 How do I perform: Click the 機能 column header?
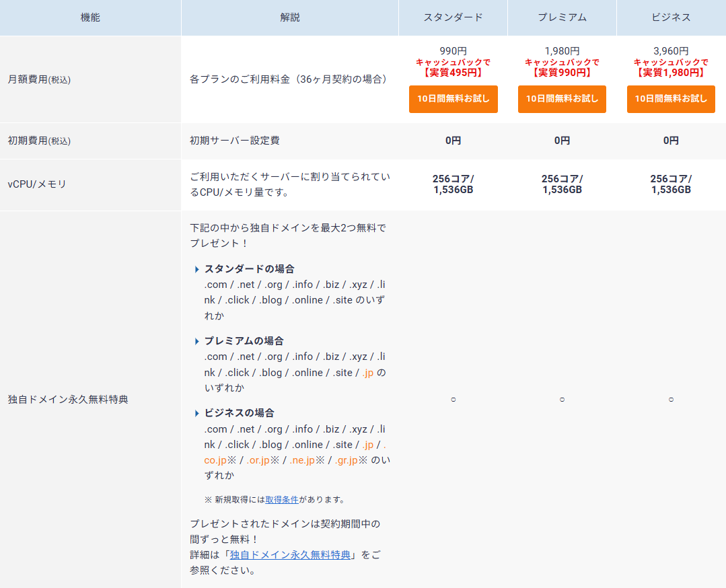click(x=90, y=17)
